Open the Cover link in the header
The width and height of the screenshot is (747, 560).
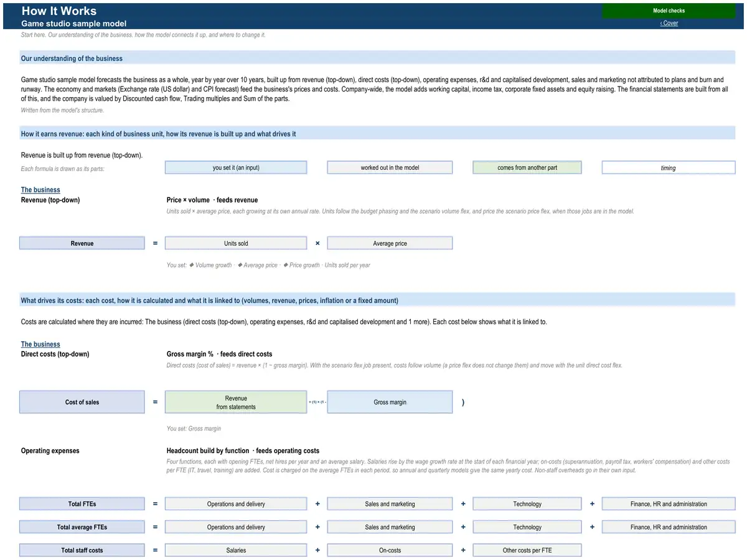click(x=669, y=23)
